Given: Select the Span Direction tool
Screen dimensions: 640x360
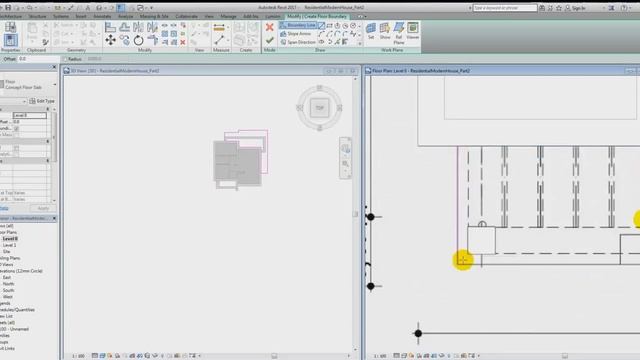Looking at the screenshot, I should (x=298, y=42).
